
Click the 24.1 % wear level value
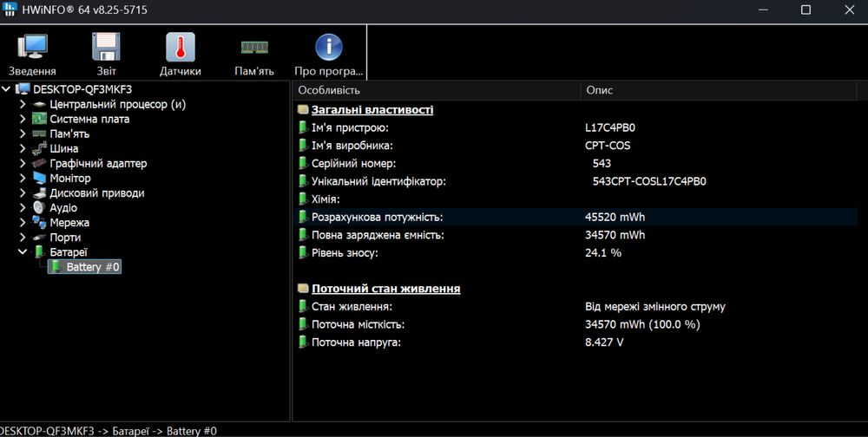pos(603,252)
